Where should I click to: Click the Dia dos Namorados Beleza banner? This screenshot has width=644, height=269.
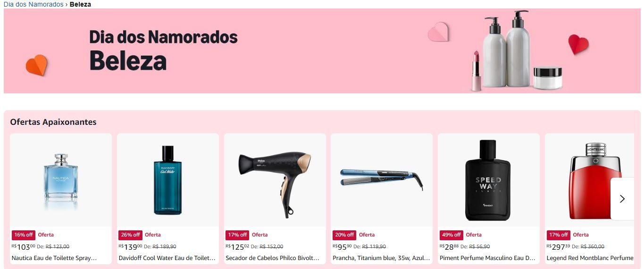(x=322, y=51)
